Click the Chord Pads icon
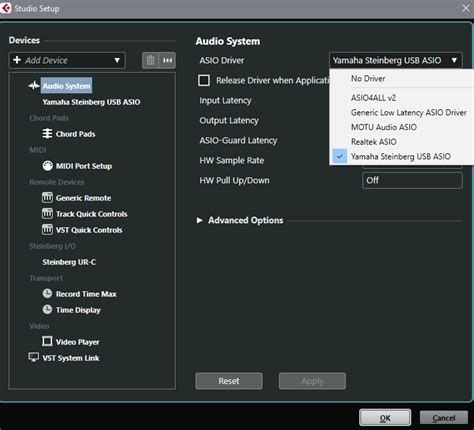 pos(47,134)
